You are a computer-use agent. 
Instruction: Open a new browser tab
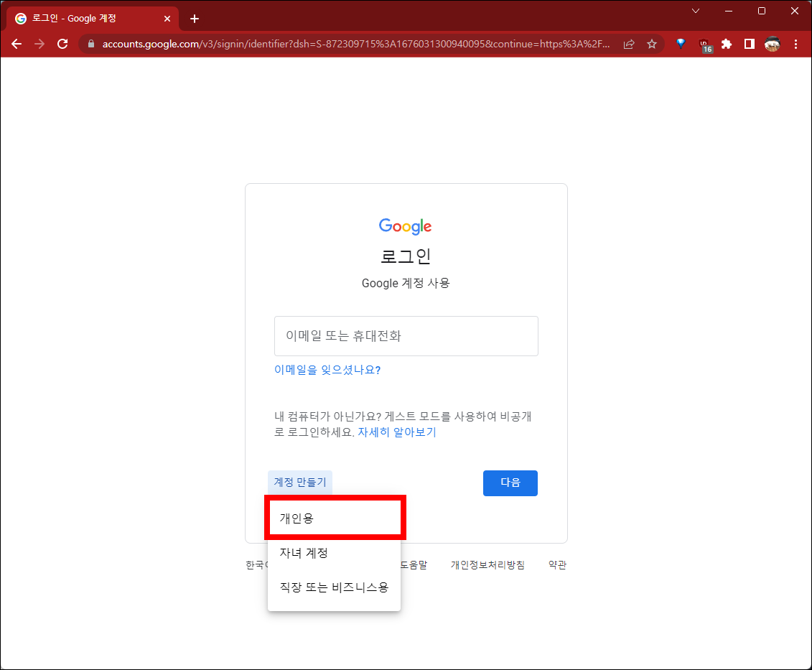pos(195,19)
